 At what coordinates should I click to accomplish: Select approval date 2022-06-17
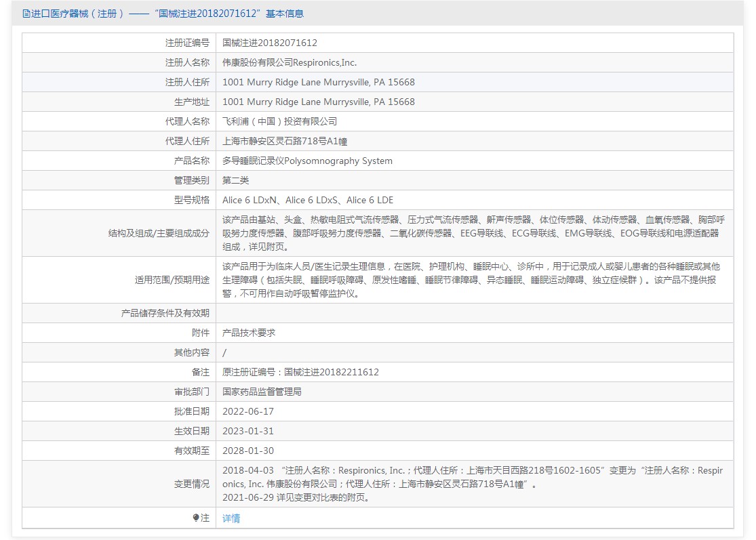pyautogui.click(x=248, y=412)
